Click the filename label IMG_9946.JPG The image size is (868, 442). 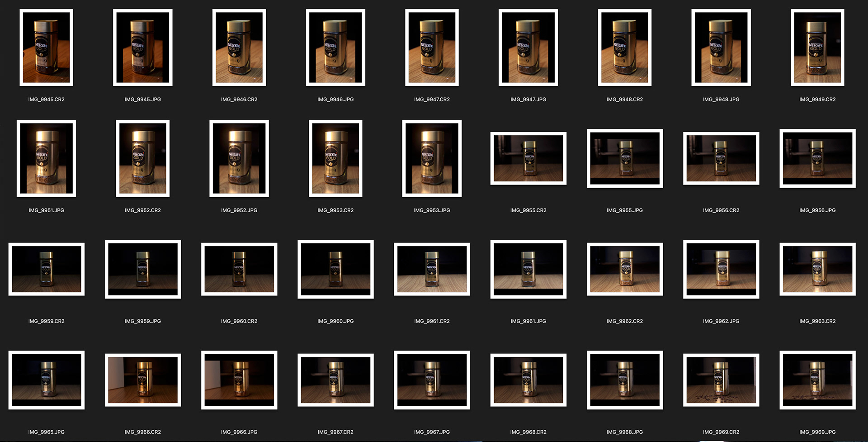click(x=335, y=100)
